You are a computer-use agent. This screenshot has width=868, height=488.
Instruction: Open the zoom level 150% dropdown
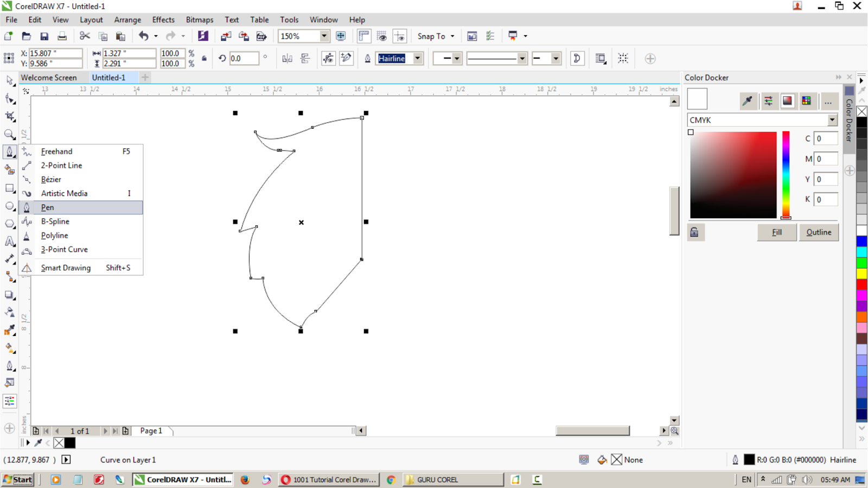point(324,36)
